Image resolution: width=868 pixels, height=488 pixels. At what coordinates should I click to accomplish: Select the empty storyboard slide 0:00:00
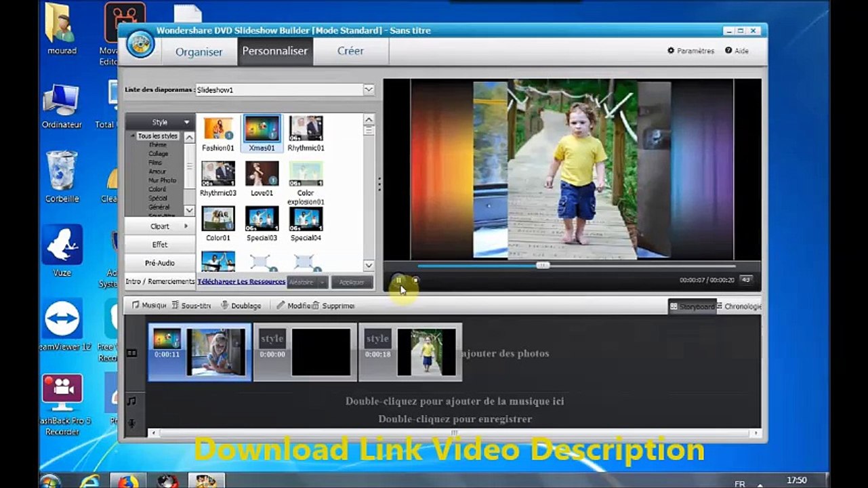click(x=305, y=352)
